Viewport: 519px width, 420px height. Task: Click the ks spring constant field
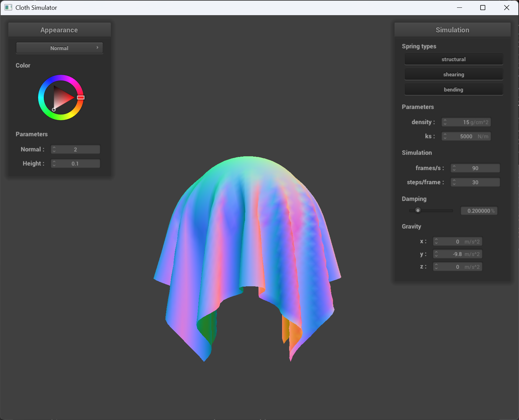(466, 136)
